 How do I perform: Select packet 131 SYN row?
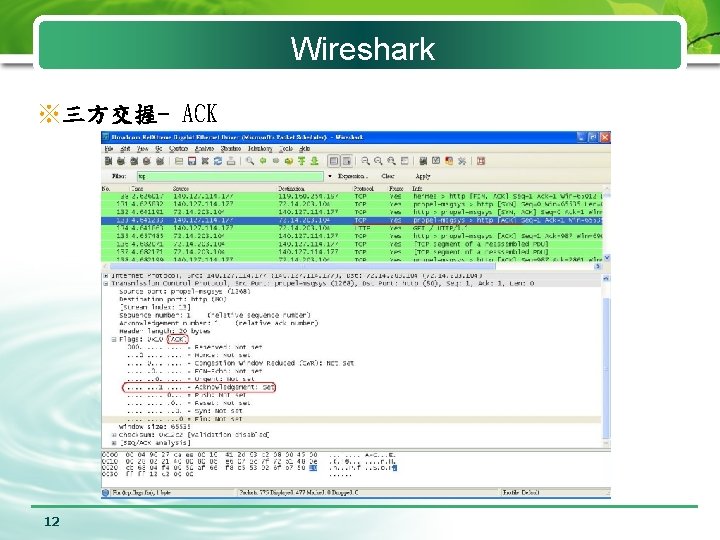tap(352, 204)
